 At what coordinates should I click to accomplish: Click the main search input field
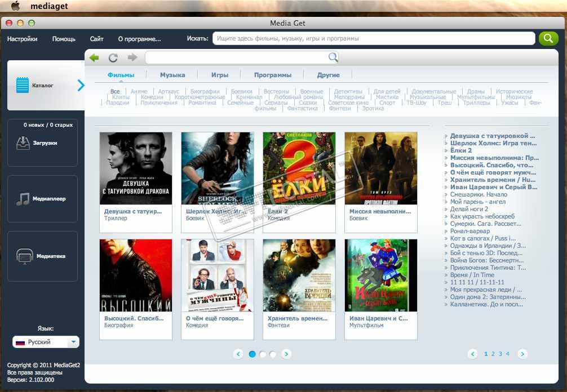[374, 38]
